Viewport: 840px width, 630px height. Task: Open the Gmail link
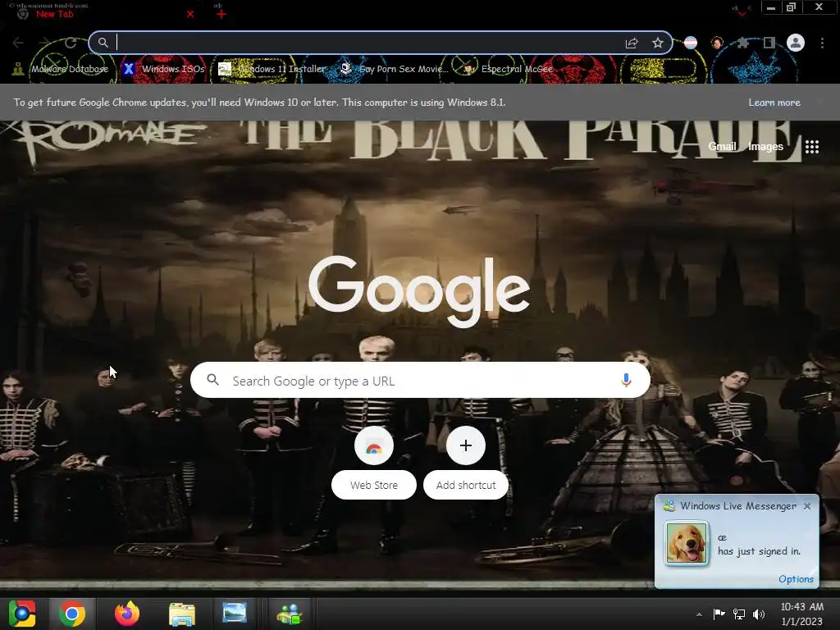click(x=722, y=146)
